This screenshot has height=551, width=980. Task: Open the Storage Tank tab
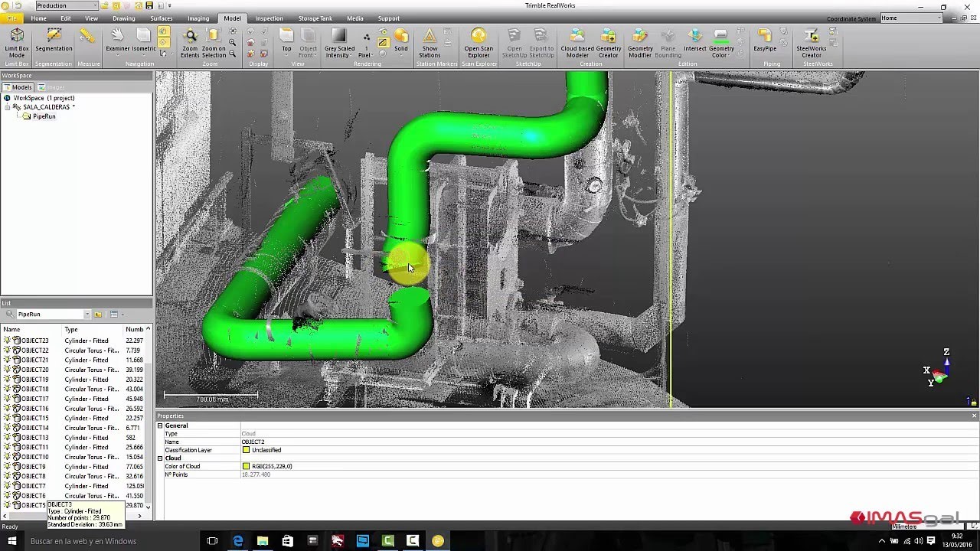click(315, 18)
